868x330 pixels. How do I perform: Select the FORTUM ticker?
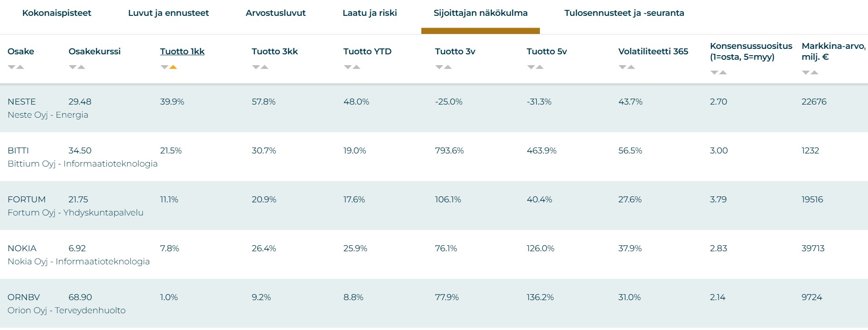pos(27,200)
